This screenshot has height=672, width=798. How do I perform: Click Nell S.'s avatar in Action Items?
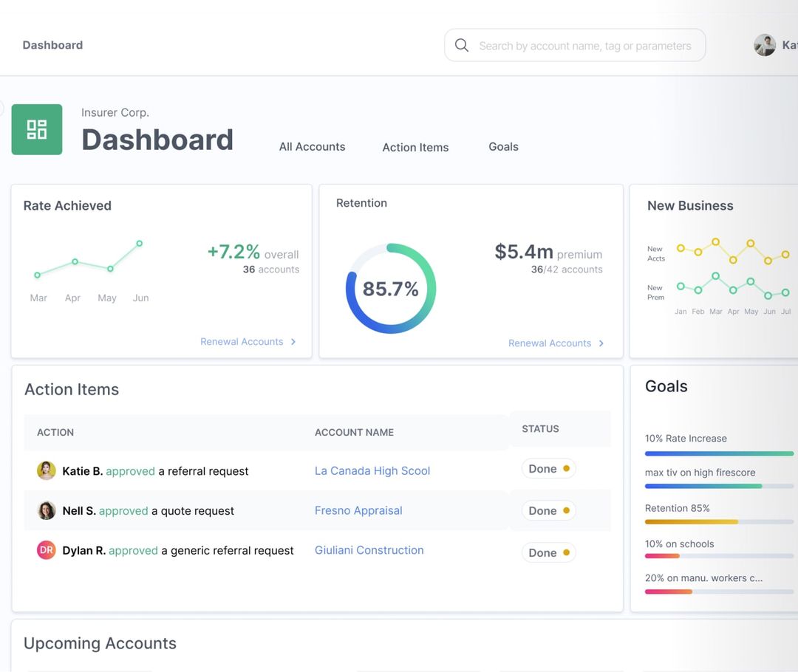47,510
